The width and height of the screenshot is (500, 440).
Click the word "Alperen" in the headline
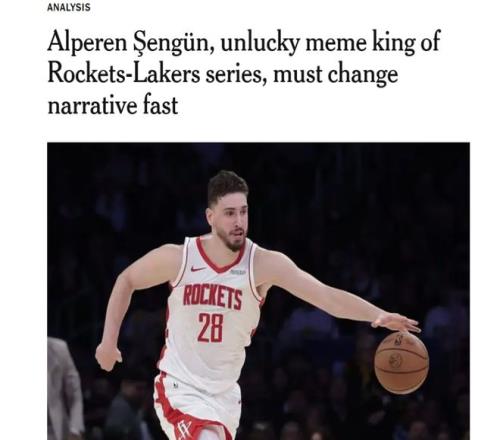[87, 44]
